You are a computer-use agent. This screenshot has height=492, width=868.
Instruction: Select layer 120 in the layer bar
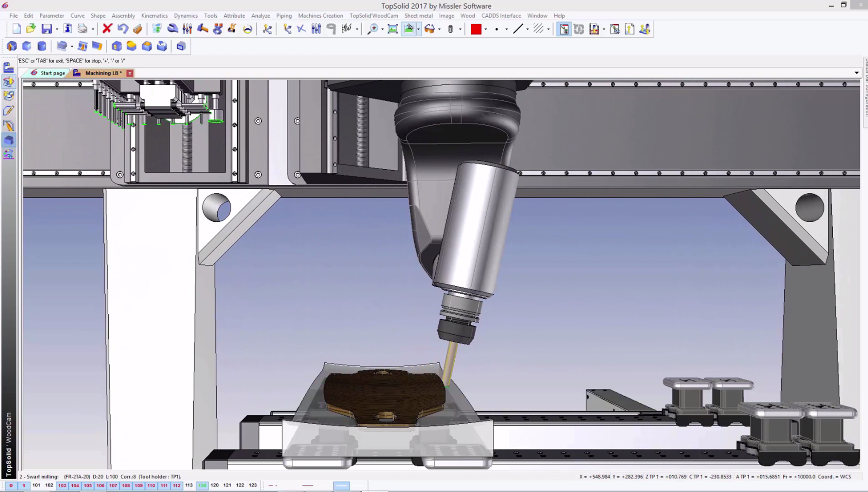click(x=214, y=485)
